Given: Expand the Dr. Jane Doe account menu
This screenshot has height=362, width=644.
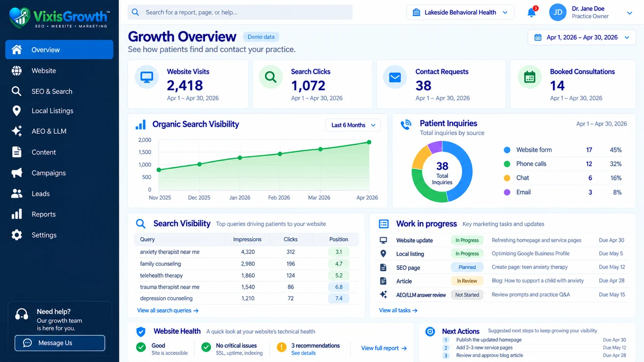Looking at the screenshot, I should (x=630, y=13).
